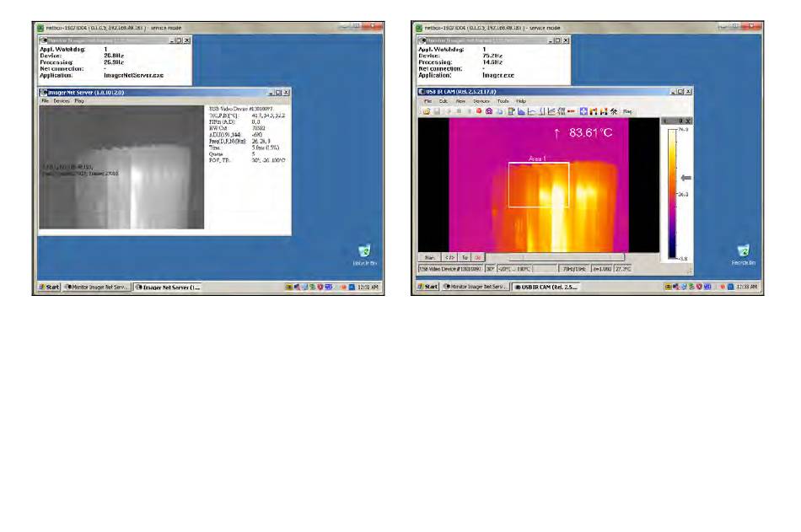The image size is (801, 532).
Task: Open the View menu in USB IR CAM
Action: tap(460, 101)
